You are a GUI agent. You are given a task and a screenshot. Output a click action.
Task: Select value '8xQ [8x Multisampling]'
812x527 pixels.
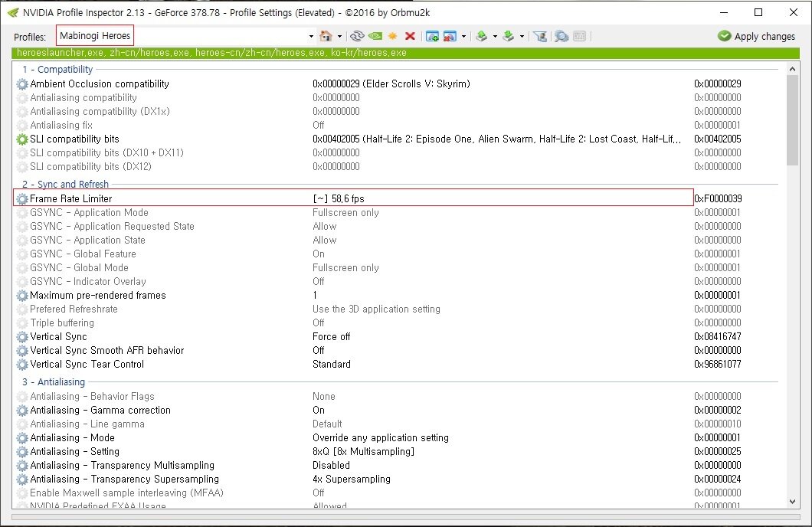point(364,452)
